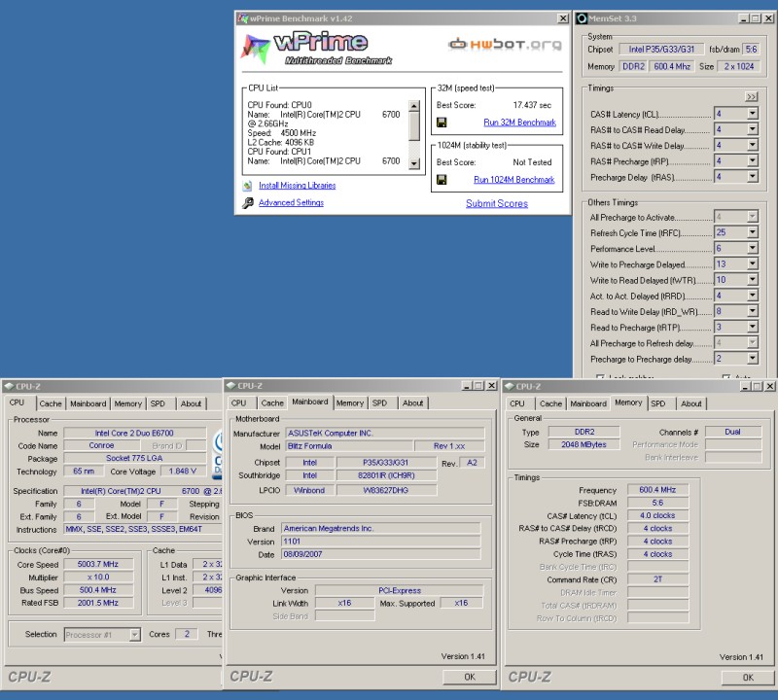The width and height of the screenshot is (778, 700).
Task: Open the RAS# Precharge (tRP) dropdown
Action: point(752,160)
